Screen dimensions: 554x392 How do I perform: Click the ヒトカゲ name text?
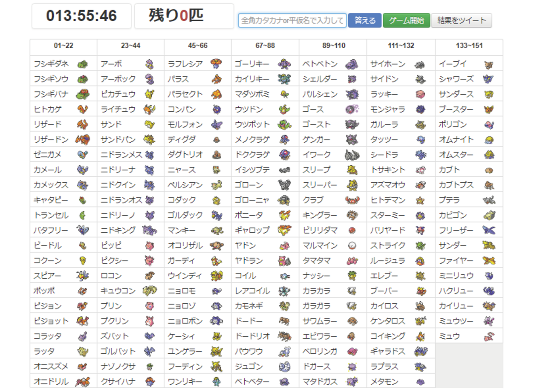coord(48,109)
